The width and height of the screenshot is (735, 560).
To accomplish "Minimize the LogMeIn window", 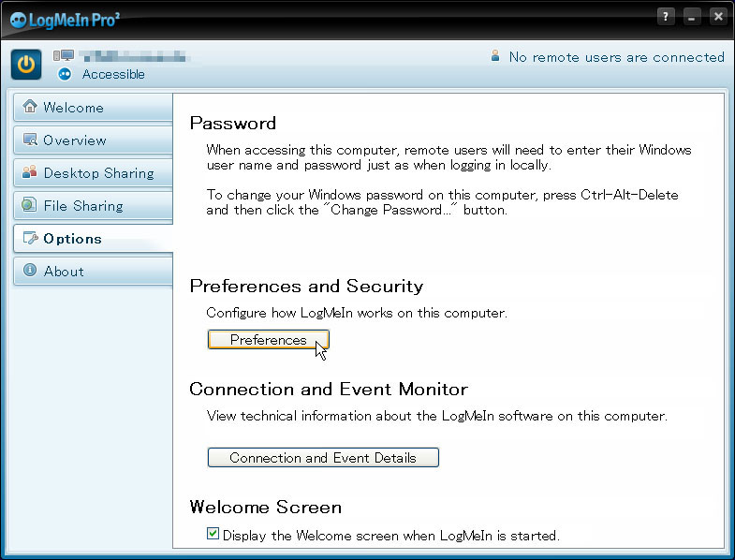I will [x=692, y=17].
